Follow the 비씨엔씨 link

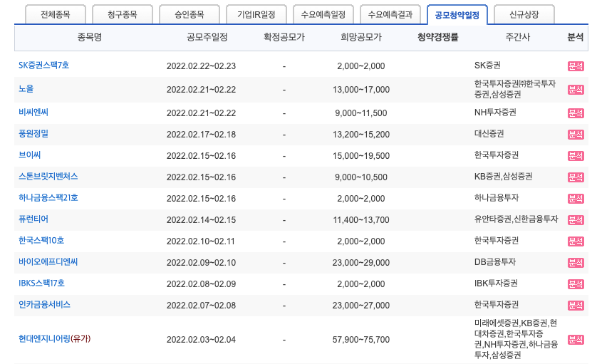pos(33,112)
